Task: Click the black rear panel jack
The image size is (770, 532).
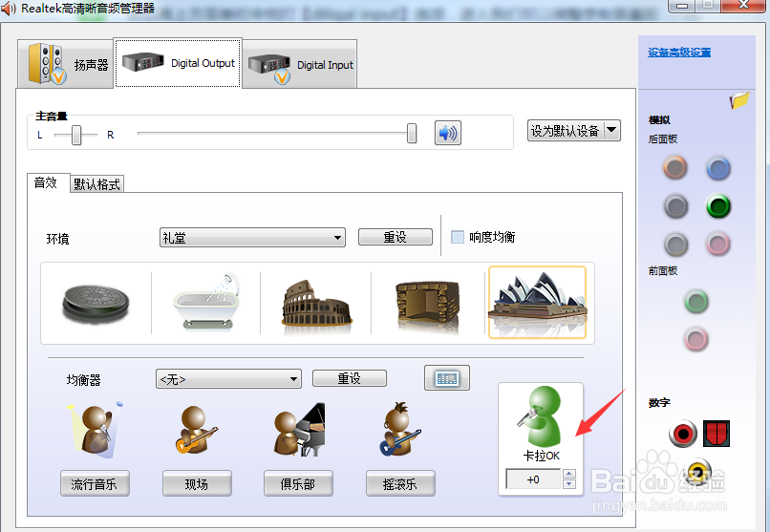Action: [x=675, y=206]
